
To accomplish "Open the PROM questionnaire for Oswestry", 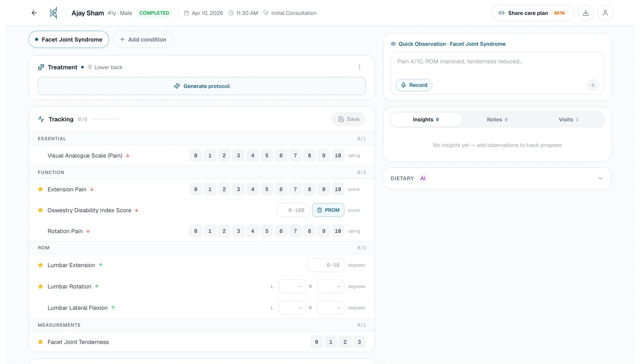I will coord(328,210).
